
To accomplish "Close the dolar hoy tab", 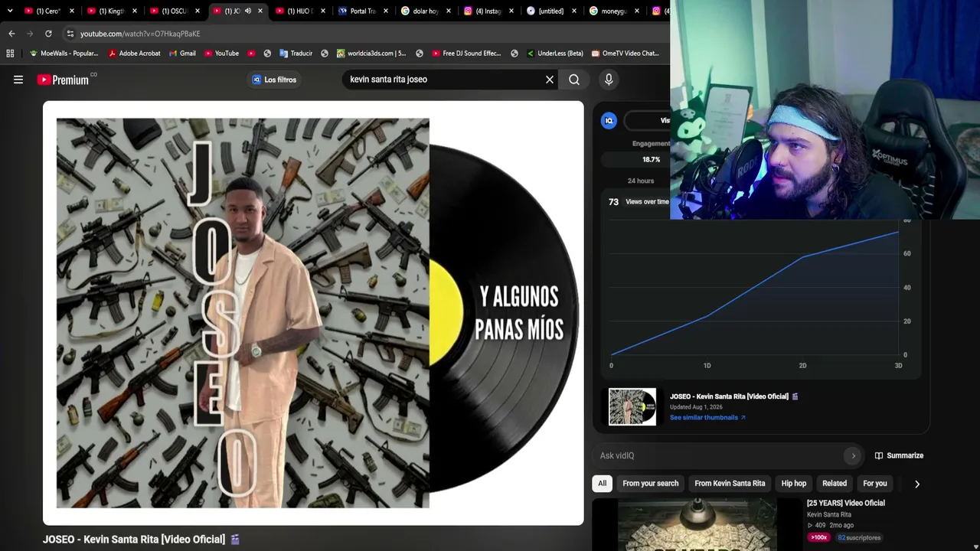I will (449, 11).
